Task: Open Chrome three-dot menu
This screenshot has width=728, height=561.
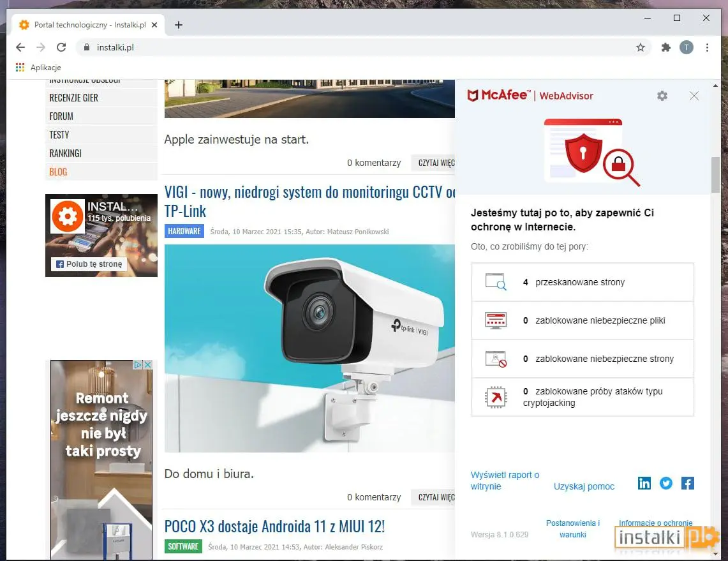Action: [707, 47]
